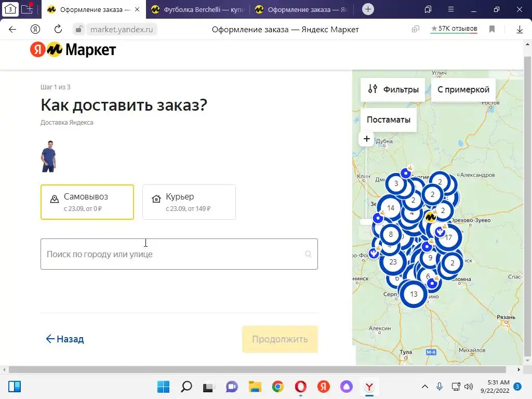Screen dimensions: 532x399
Task: Open browser menu hamburger icon
Action: coord(451,9)
